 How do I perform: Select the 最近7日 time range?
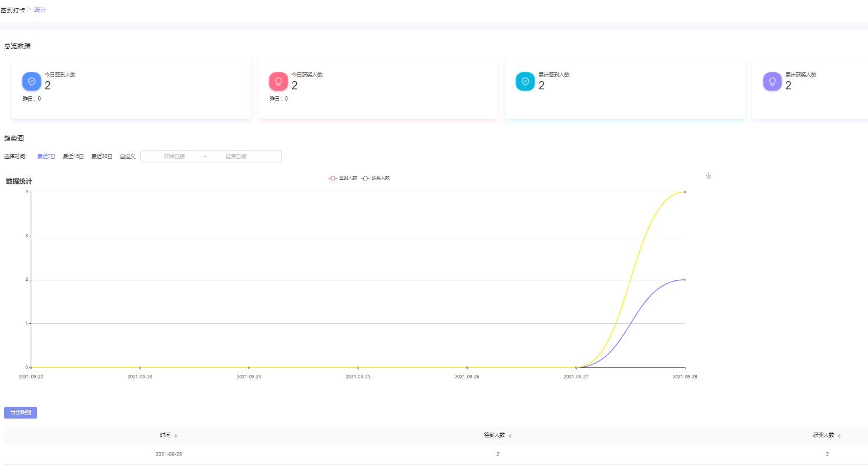pyautogui.click(x=46, y=156)
